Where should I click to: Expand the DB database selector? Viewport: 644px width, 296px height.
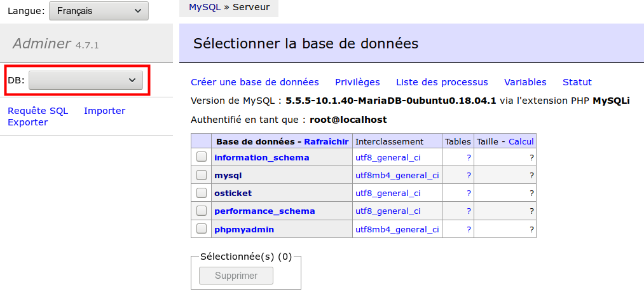tap(85, 80)
